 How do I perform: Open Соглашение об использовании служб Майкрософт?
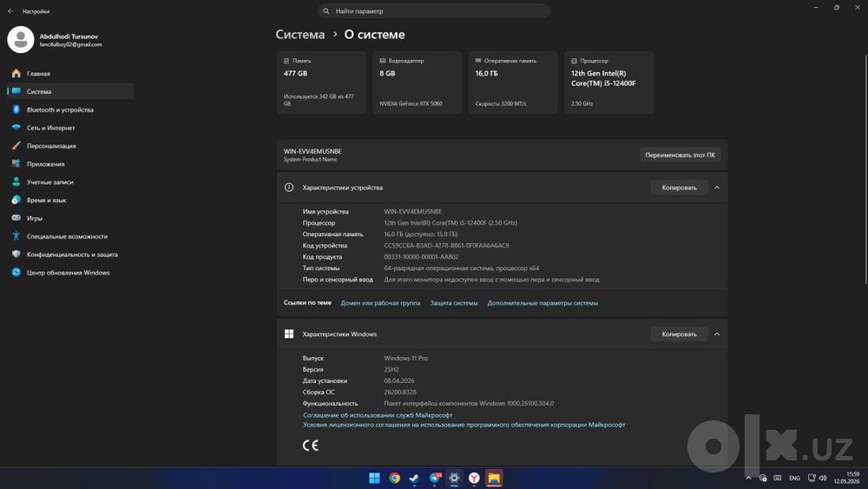(x=378, y=415)
